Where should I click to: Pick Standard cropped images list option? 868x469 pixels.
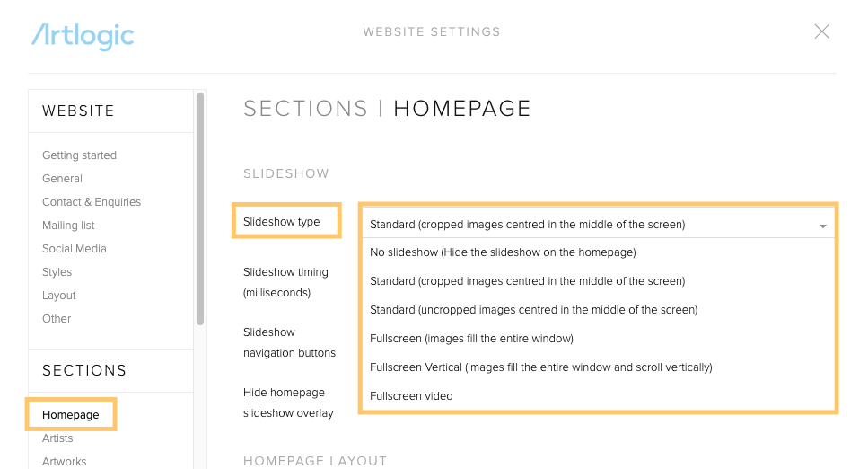[x=528, y=281]
